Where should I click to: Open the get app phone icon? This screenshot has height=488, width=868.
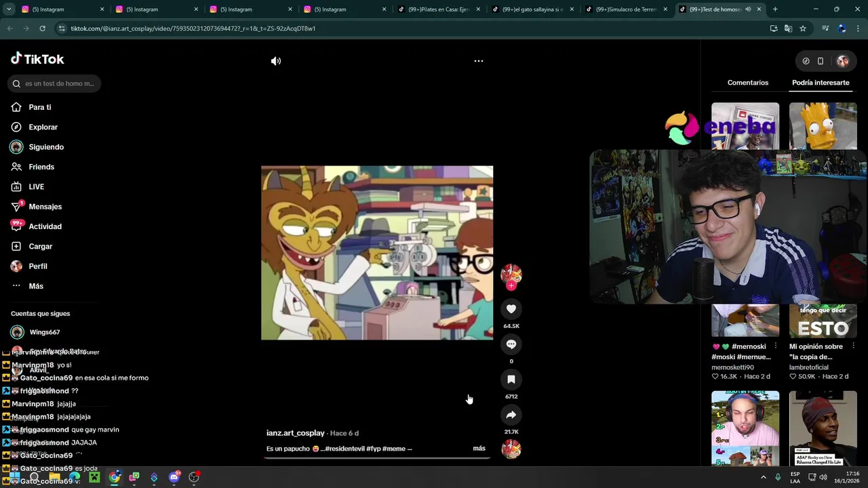[x=821, y=61]
